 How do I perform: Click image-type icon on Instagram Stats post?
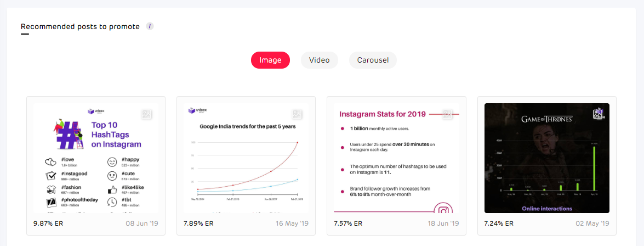pyautogui.click(x=447, y=115)
